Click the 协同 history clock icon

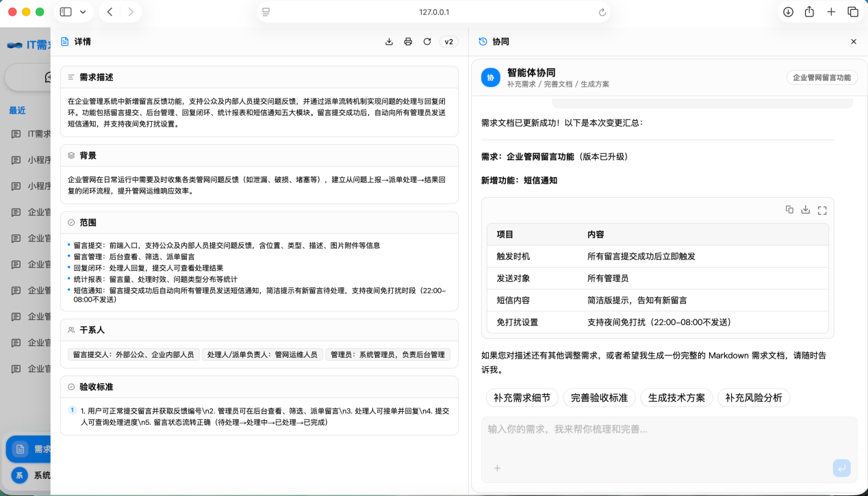click(x=483, y=42)
